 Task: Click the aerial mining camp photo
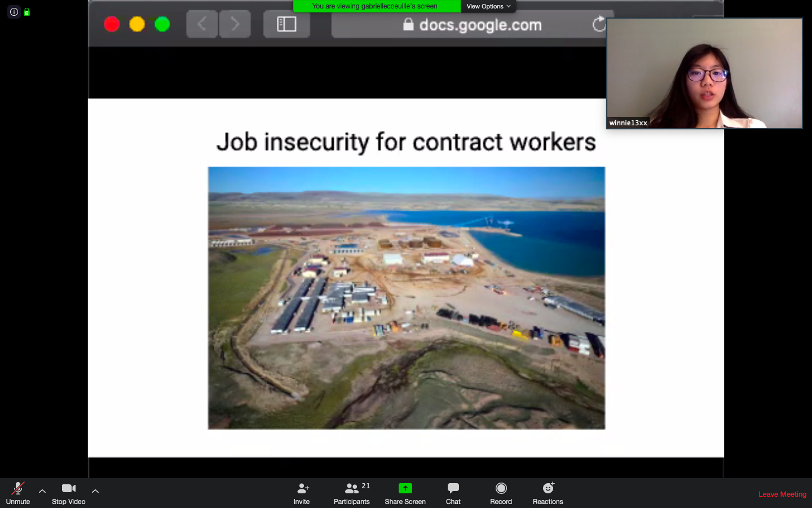407,298
